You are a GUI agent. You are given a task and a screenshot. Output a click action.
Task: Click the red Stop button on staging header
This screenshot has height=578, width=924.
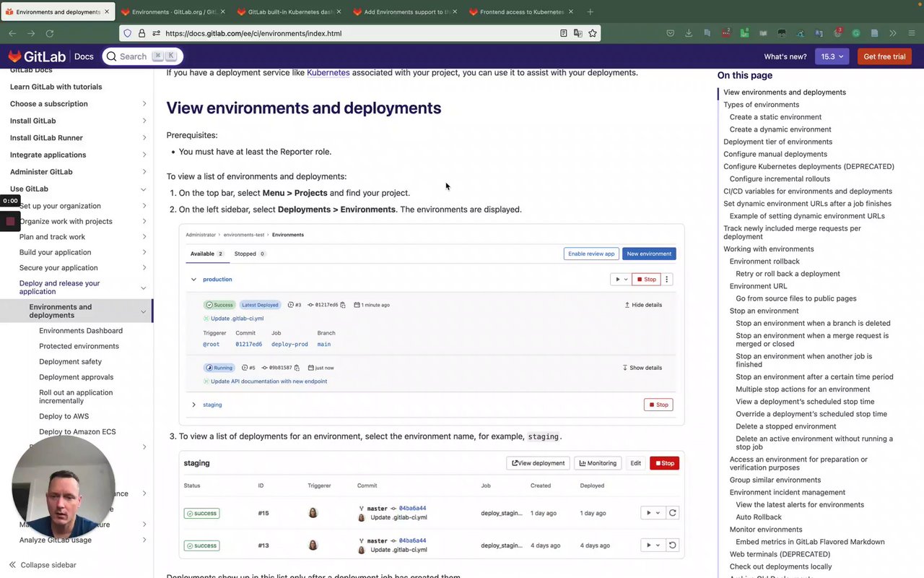point(664,463)
